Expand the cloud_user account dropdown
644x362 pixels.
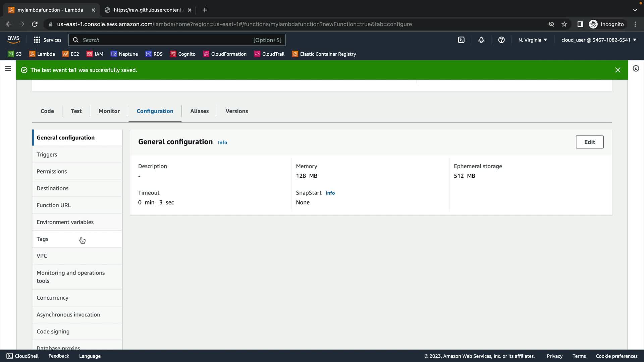coord(599,40)
